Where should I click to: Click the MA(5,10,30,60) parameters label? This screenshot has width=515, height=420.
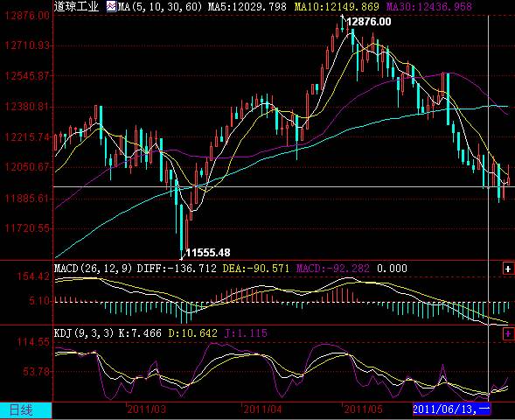pyautogui.click(x=160, y=7)
